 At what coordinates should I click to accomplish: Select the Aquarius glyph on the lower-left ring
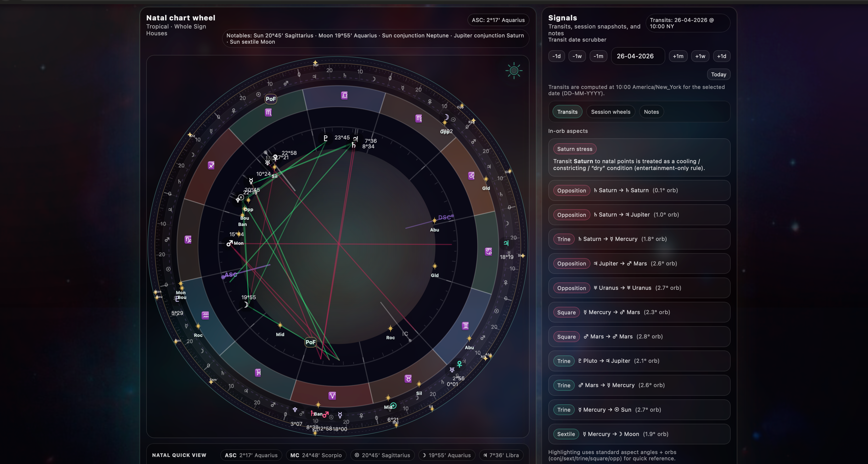point(205,315)
